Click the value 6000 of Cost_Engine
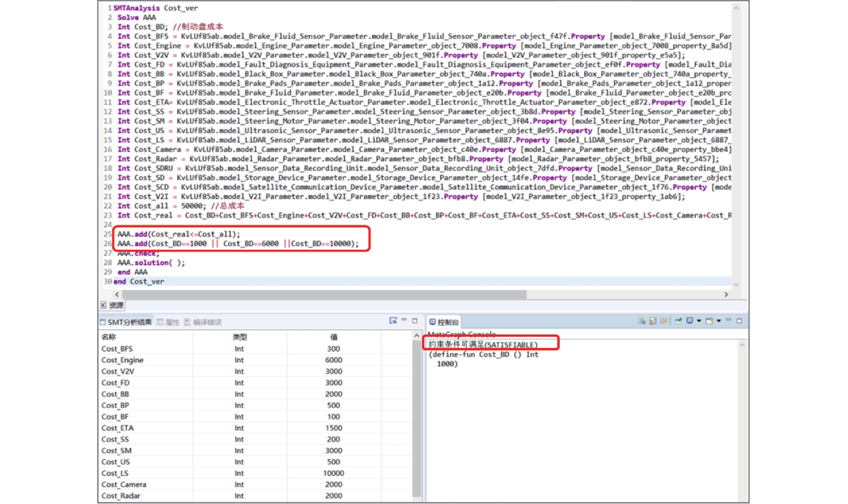The width and height of the screenshot is (848, 504). (x=334, y=360)
